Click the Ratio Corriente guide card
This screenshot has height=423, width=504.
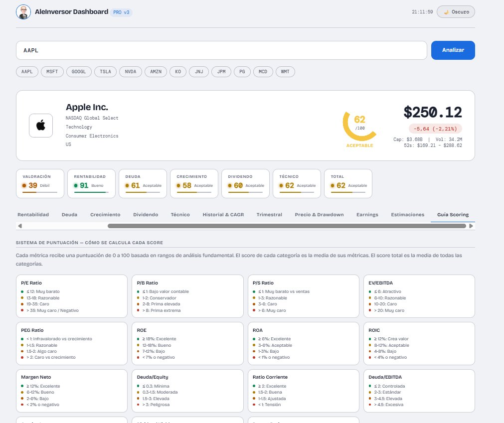(x=304, y=391)
